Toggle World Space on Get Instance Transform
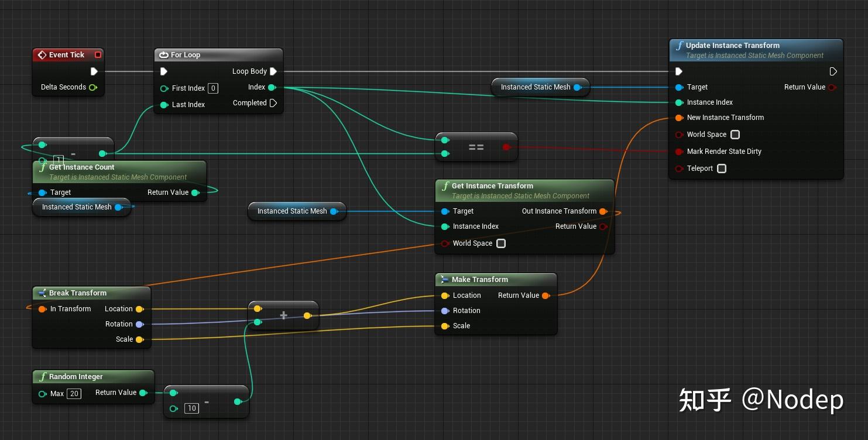 (501, 243)
